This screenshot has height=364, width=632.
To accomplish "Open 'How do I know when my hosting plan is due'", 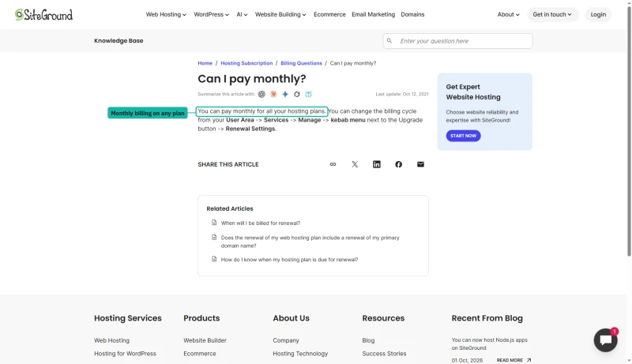I will pyautogui.click(x=289, y=260).
